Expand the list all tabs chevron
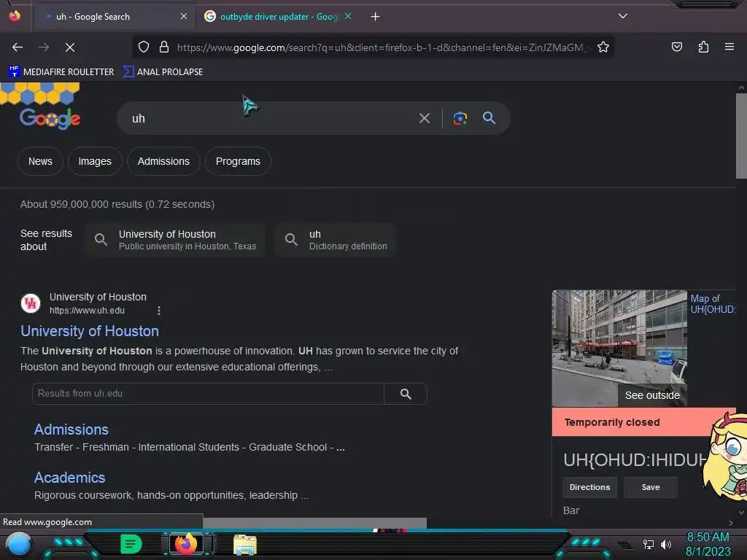The height and width of the screenshot is (560, 747). click(623, 16)
